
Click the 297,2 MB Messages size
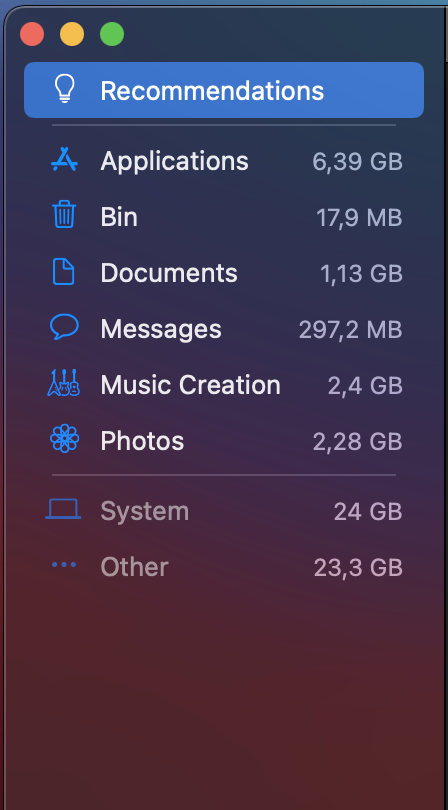[x=351, y=330]
